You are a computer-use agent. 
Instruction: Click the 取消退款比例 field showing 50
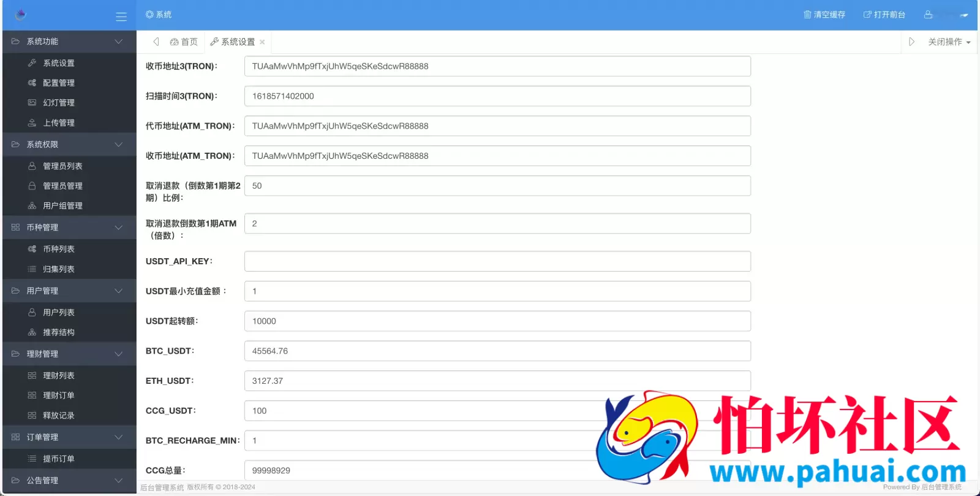[497, 186]
